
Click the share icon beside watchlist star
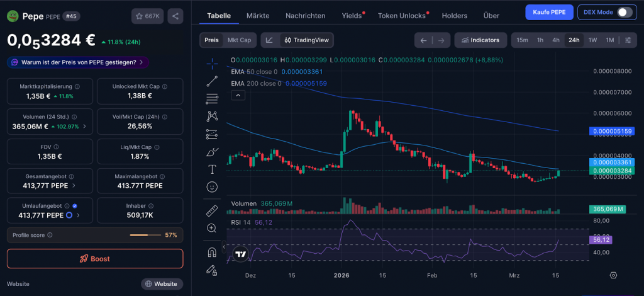tap(175, 16)
